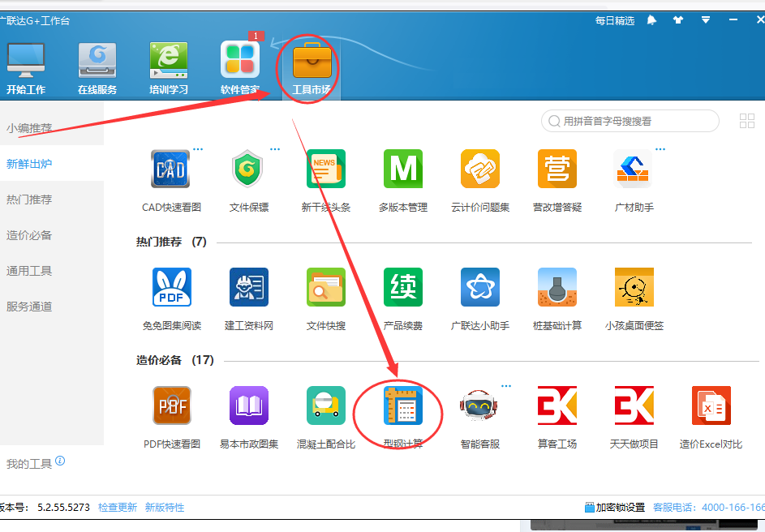Screen dimensions: 765x532
Task: Open 小孩桌面便签 notes tool
Action: 634,287
